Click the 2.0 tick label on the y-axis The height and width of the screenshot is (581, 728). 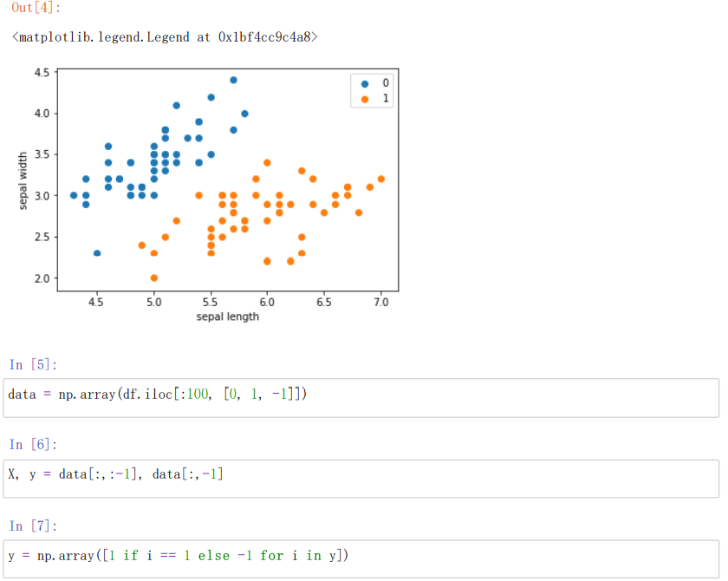42,278
